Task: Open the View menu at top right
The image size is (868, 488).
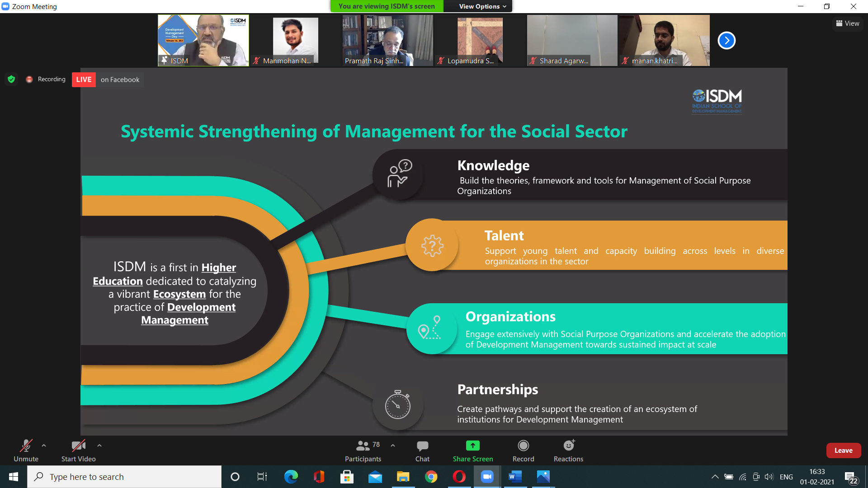Action: [847, 23]
